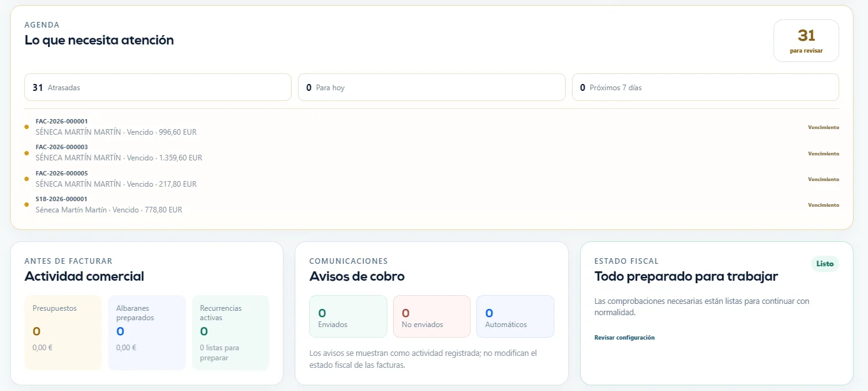Click the ESTADO FISCAL section label
Image resolution: width=868 pixels, height=391 pixels.
tap(626, 261)
